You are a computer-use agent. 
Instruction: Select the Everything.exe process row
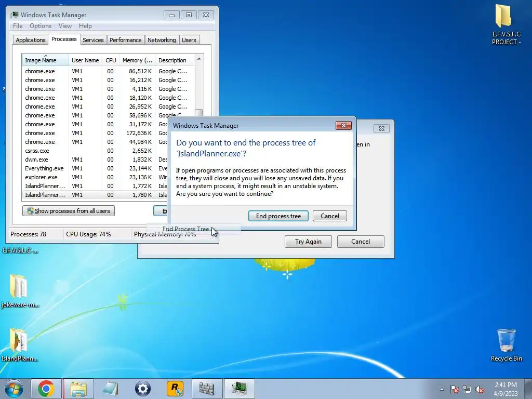[x=95, y=168]
